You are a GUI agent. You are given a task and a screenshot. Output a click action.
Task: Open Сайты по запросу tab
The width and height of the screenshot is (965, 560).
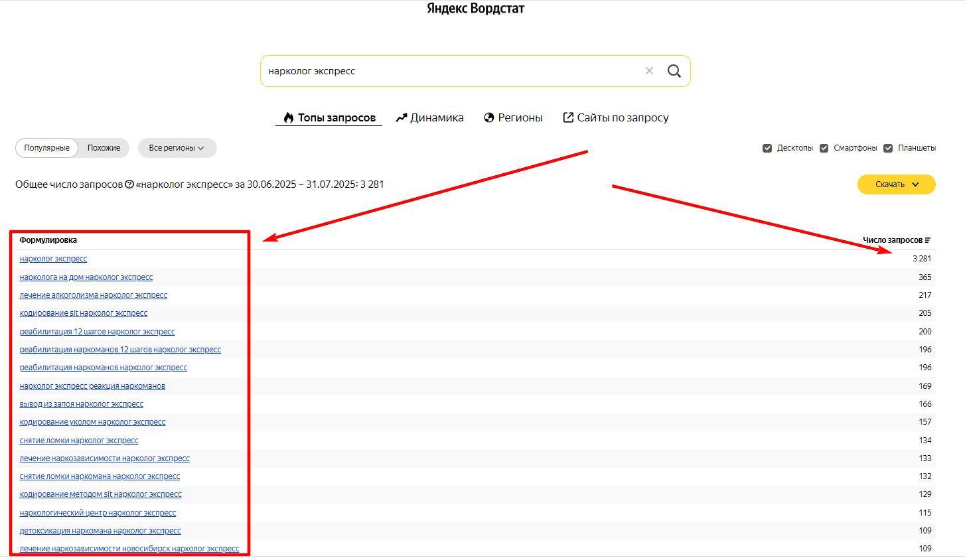(x=615, y=117)
